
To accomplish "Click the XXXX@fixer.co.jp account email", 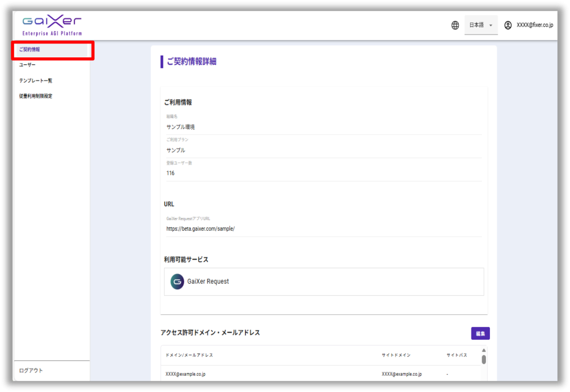I will coord(534,26).
